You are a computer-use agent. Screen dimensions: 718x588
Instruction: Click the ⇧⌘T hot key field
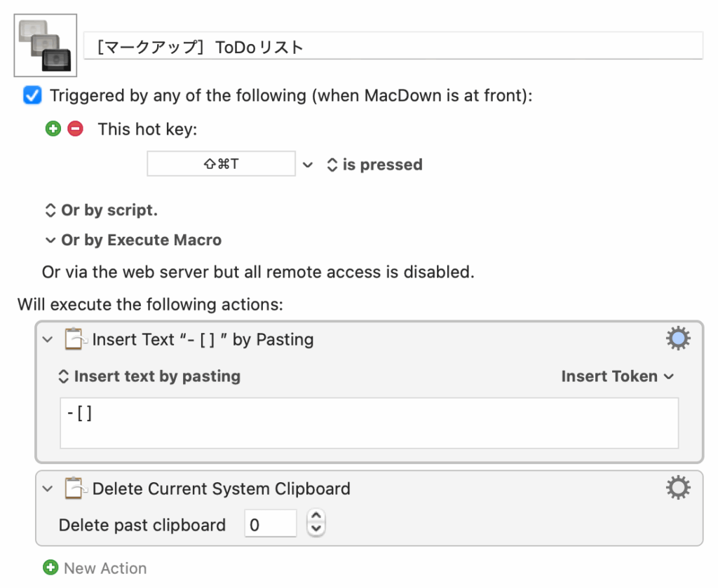pos(221,164)
